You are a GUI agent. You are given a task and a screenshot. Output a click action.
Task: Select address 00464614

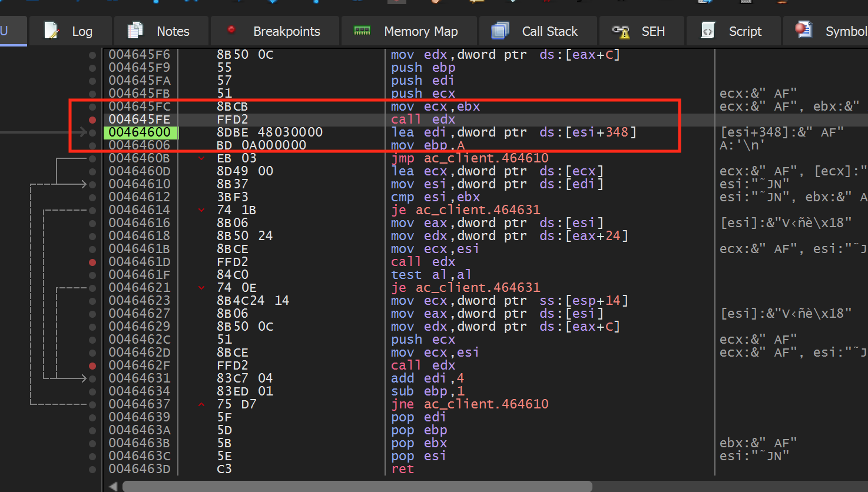(140, 210)
